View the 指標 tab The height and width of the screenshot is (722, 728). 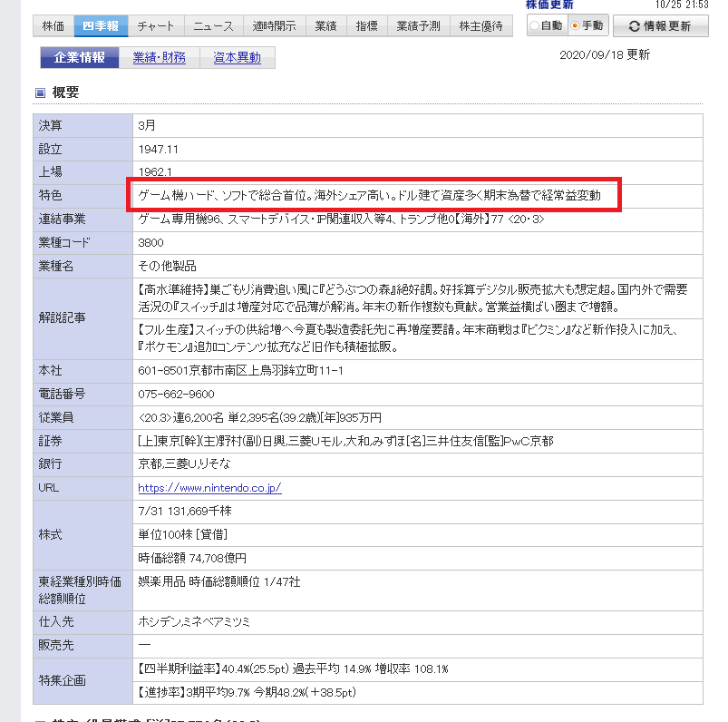coord(367,26)
